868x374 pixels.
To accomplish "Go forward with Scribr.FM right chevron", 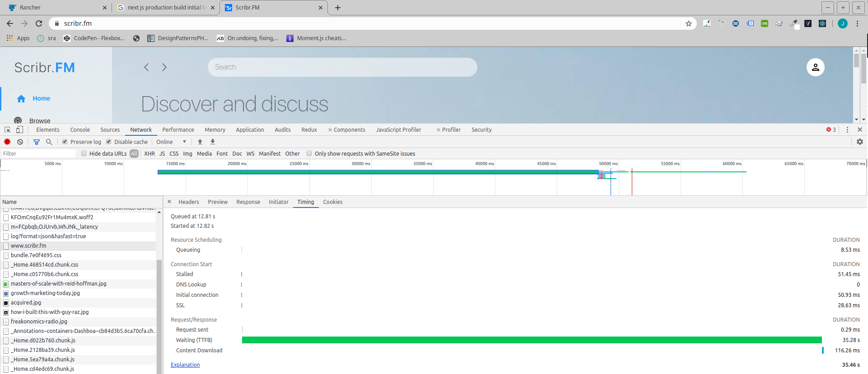I will [164, 67].
